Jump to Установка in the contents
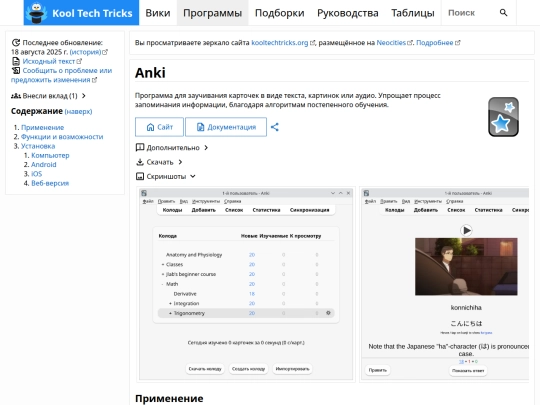The image size is (540, 405). [x=38, y=146]
